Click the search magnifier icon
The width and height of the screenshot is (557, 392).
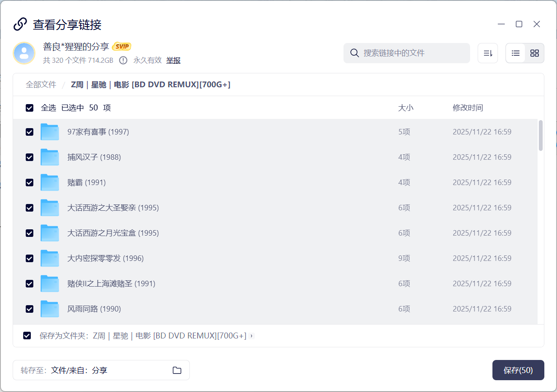pos(354,53)
